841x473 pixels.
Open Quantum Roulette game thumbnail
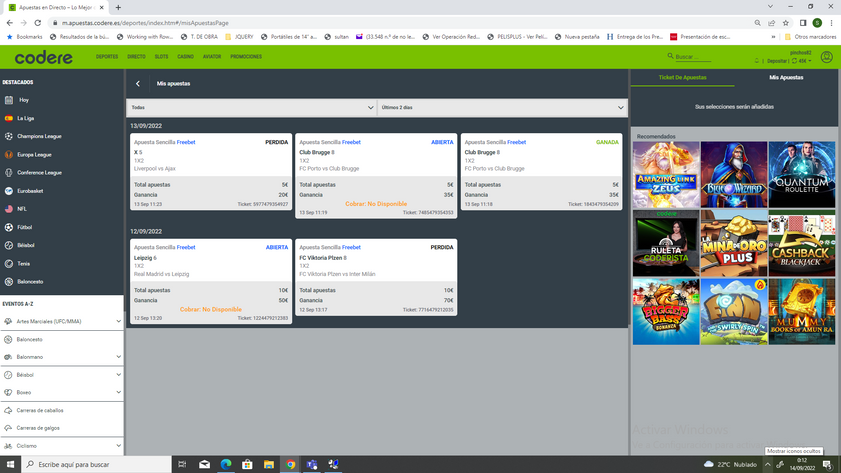click(802, 175)
